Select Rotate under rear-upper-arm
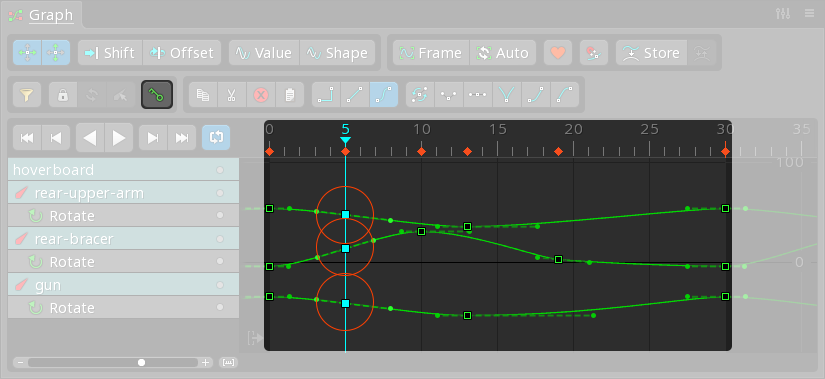Image resolution: width=825 pixels, height=379 pixels. [124, 216]
